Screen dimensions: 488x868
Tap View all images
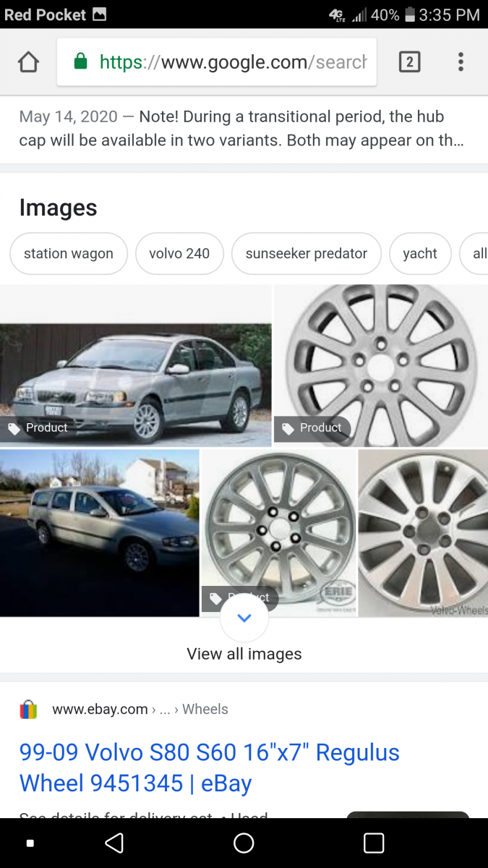[244, 653]
